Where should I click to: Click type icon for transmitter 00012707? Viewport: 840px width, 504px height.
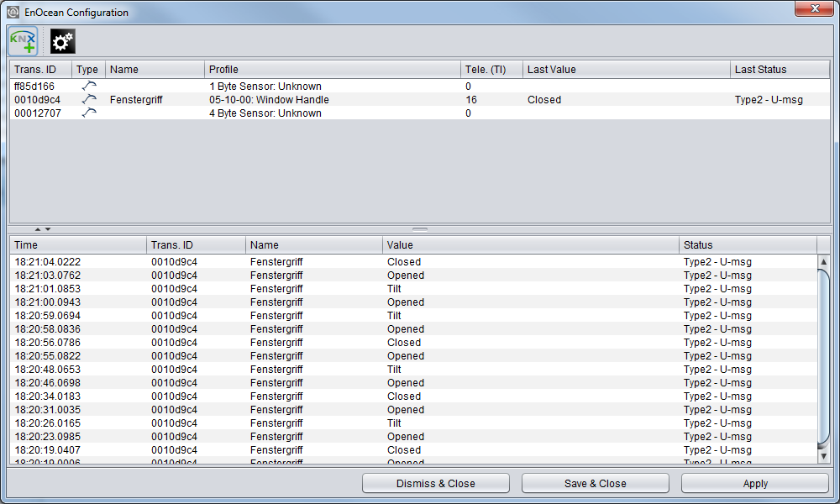click(x=89, y=113)
